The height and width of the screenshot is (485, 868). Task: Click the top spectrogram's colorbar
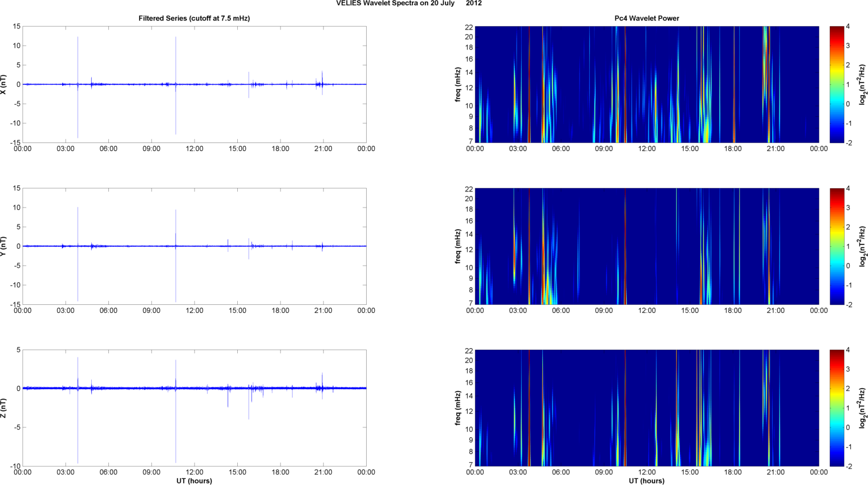(x=836, y=84)
